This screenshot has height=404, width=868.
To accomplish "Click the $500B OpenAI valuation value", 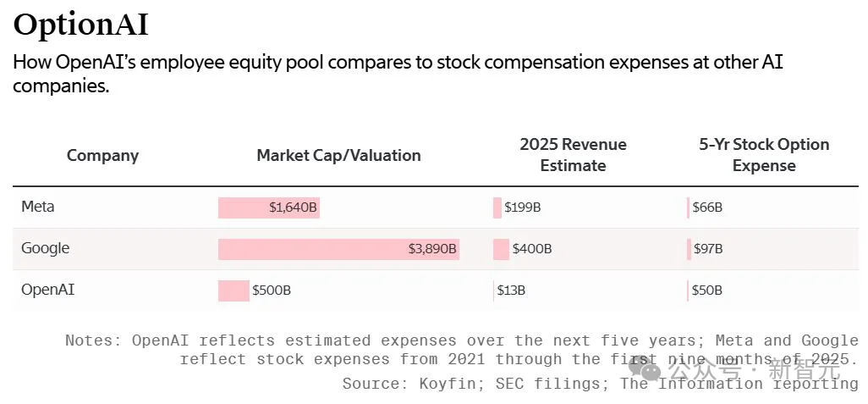I will pos(272,291).
